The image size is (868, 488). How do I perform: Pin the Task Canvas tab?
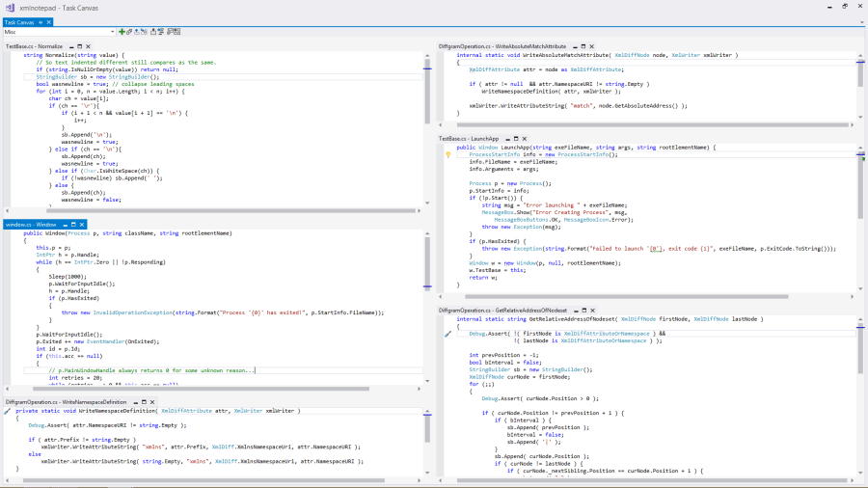point(41,22)
